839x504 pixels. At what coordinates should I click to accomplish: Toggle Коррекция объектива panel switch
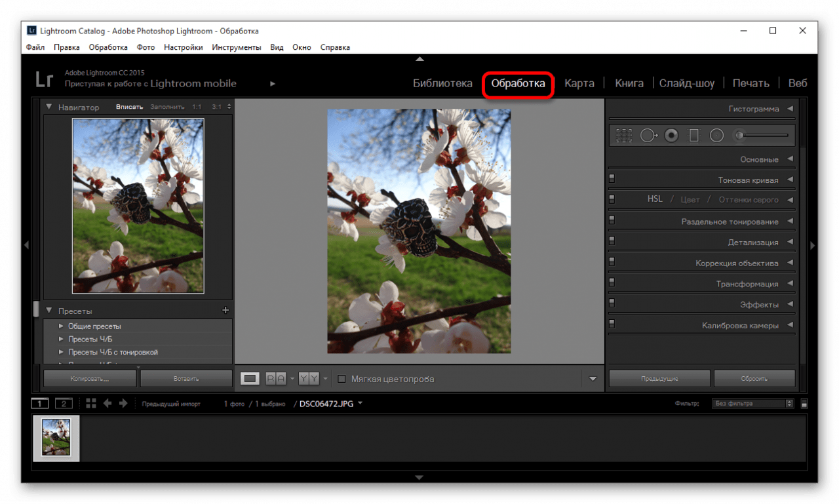[x=612, y=262]
